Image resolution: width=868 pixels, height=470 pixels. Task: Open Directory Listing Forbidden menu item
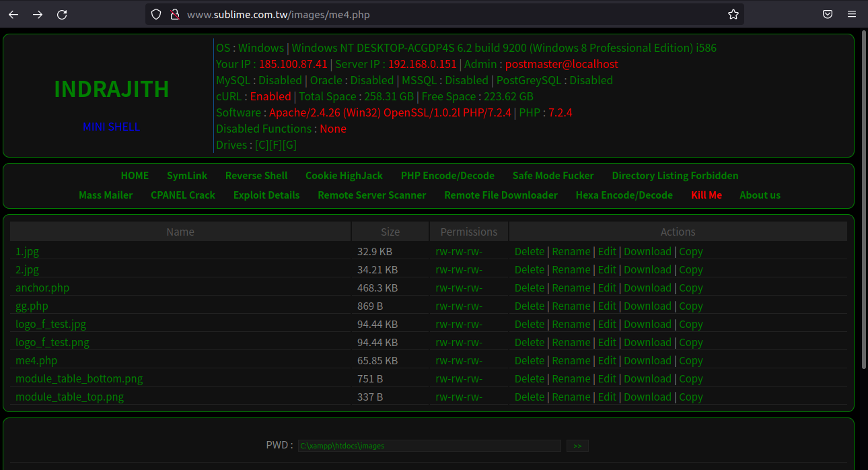(675, 176)
